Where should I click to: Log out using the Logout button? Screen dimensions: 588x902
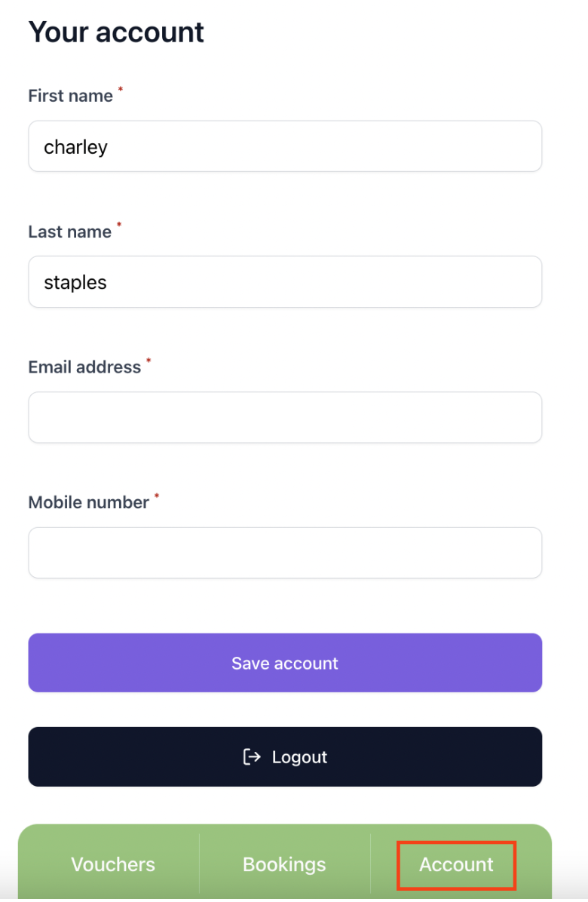coord(285,756)
